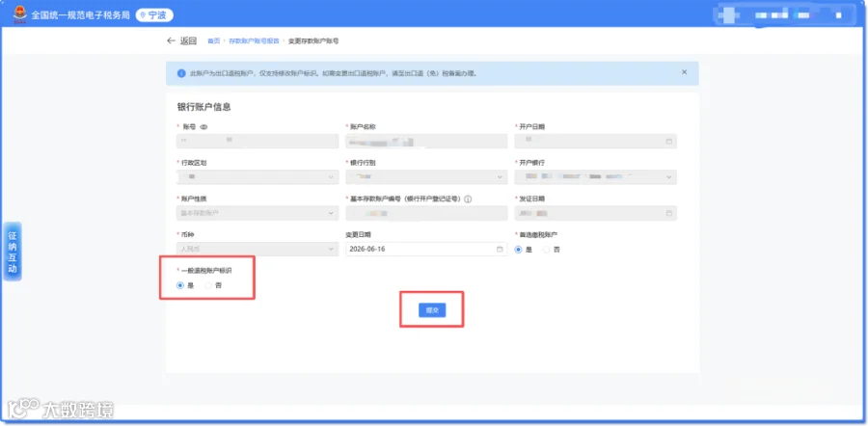This screenshot has height=426, width=868.
Task: Close the blue notice banner
Action: pos(684,72)
